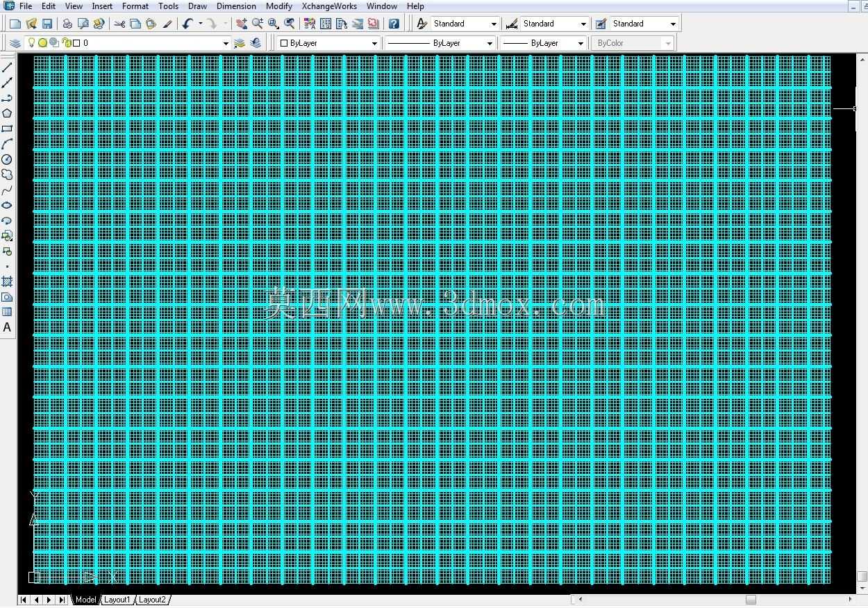Select the Hatch tool
The height and width of the screenshot is (608, 868).
[7, 281]
